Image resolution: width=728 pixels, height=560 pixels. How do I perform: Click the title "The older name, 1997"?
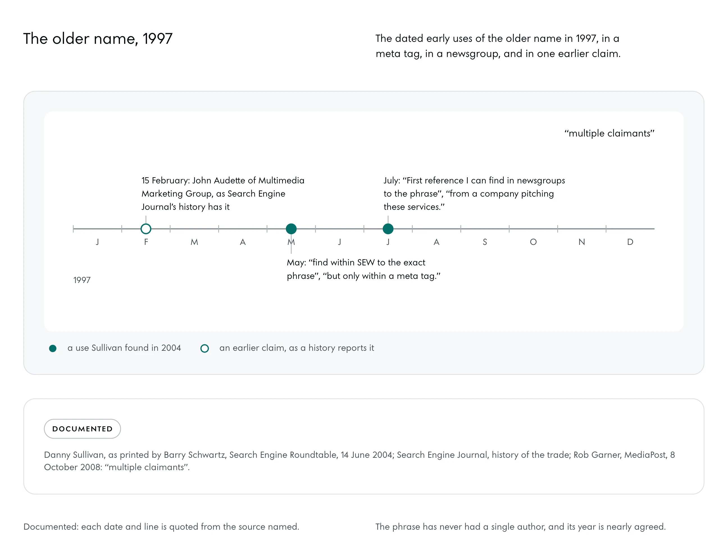pos(98,39)
